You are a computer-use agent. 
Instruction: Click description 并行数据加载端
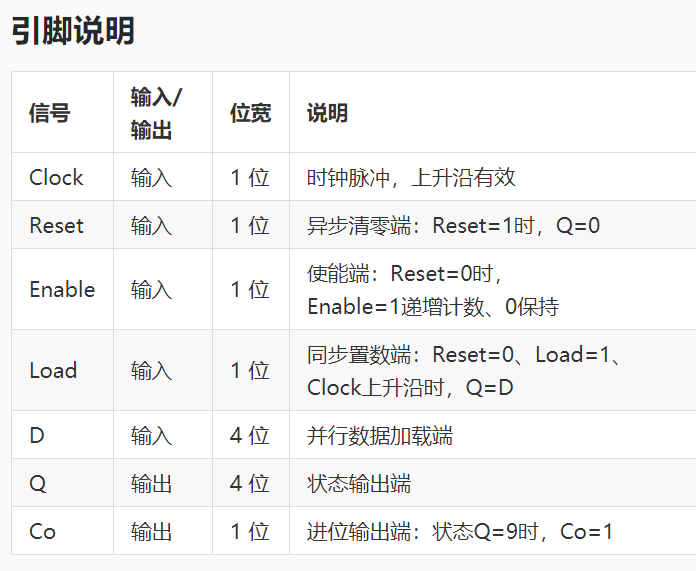(x=380, y=435)
